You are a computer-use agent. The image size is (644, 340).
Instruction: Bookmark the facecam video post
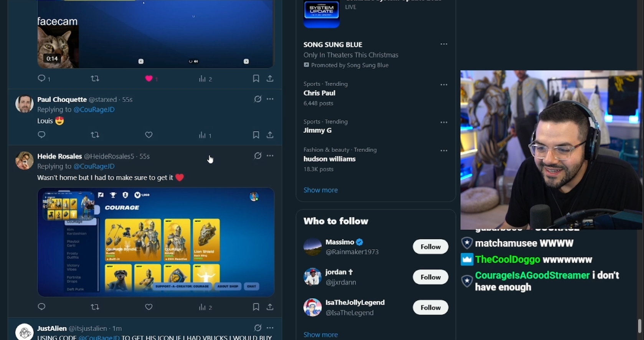coord(256,79)
